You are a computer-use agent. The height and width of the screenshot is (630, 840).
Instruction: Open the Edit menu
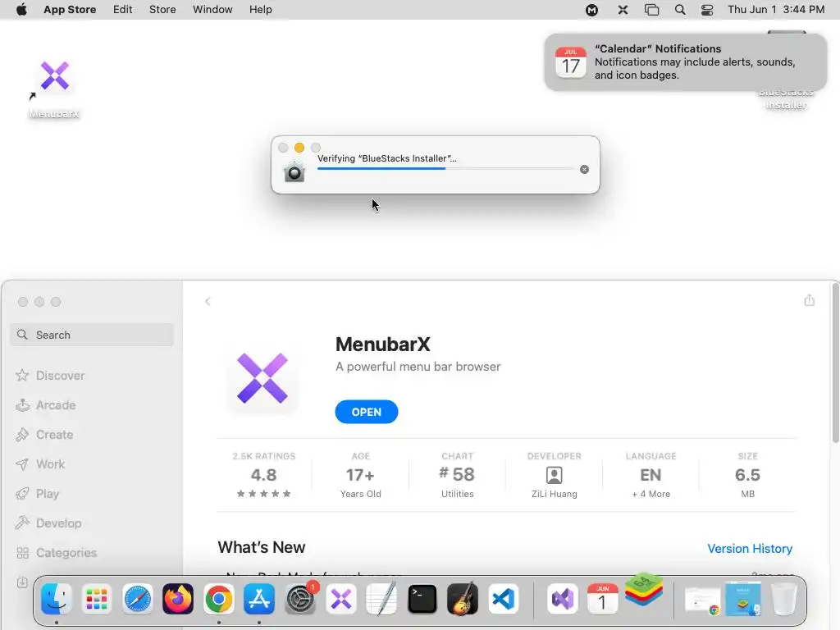[x=123, y=10]
